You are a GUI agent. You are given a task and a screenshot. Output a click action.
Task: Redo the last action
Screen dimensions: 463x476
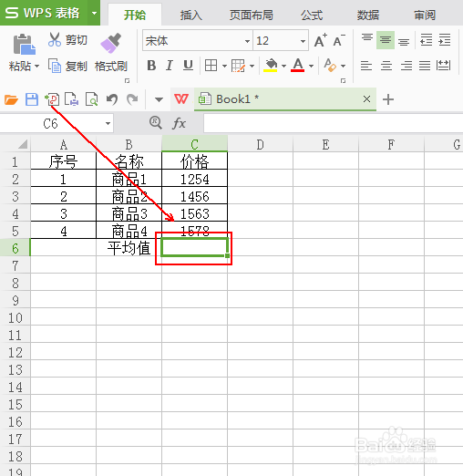point(132,99)
